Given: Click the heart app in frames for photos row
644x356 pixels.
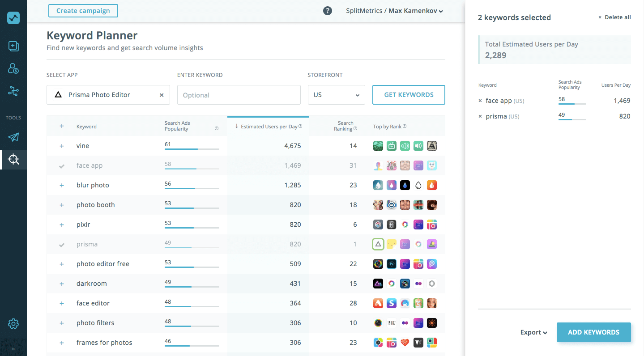Looking at the screenshot, I should pos(405,343).
